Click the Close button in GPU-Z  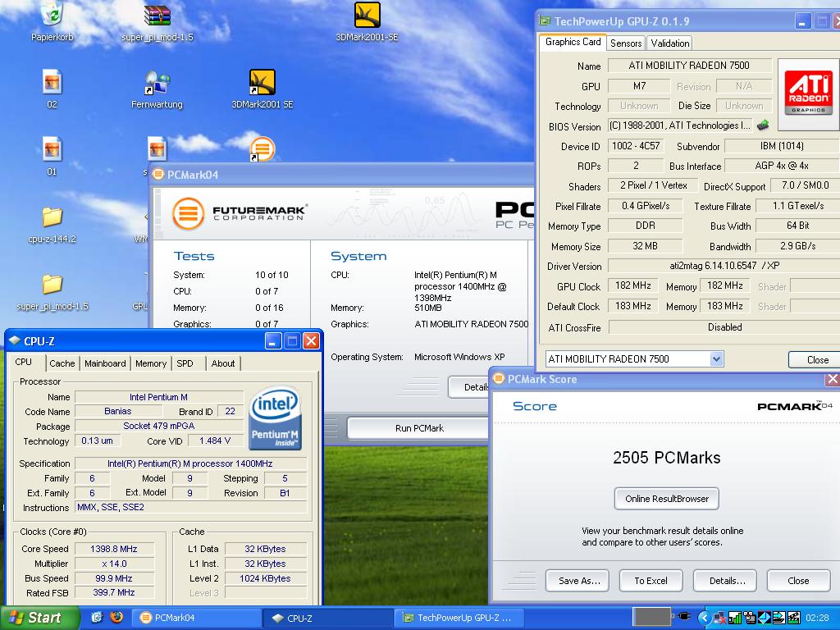click(x=815, y=360)
